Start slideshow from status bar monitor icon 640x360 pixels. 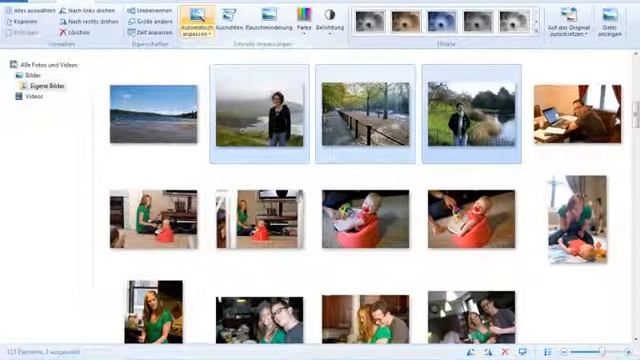pyautogui.click(x=522, y=352)
